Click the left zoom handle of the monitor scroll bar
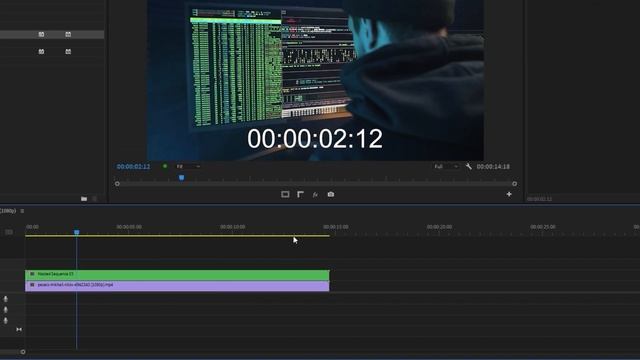The height and width of the screenshot is (360, 640). tap(117, 184)
